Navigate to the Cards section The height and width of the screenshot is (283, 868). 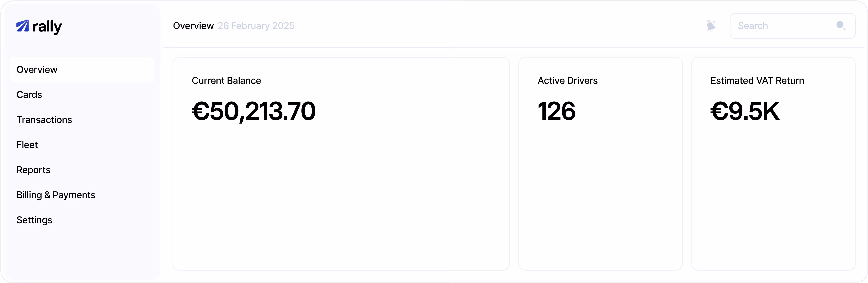point(29,95)
